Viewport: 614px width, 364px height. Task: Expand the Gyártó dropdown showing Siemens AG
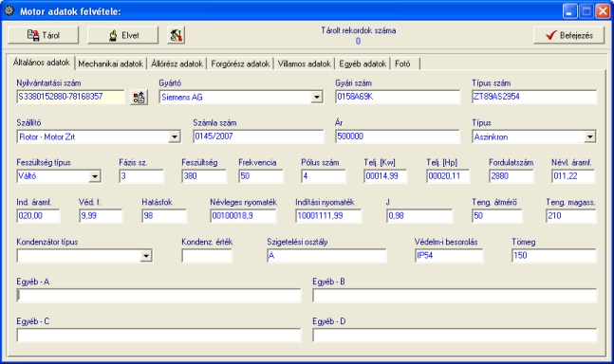pos(316,98)
